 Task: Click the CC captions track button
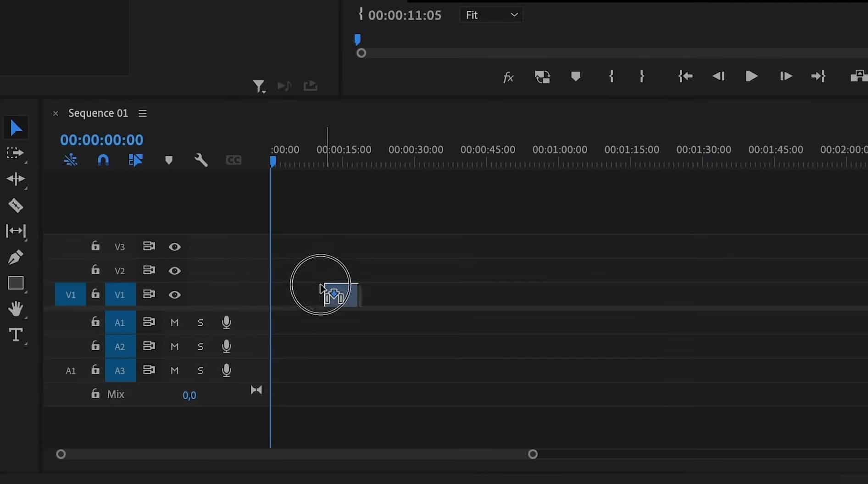click(x=234, y=160)
